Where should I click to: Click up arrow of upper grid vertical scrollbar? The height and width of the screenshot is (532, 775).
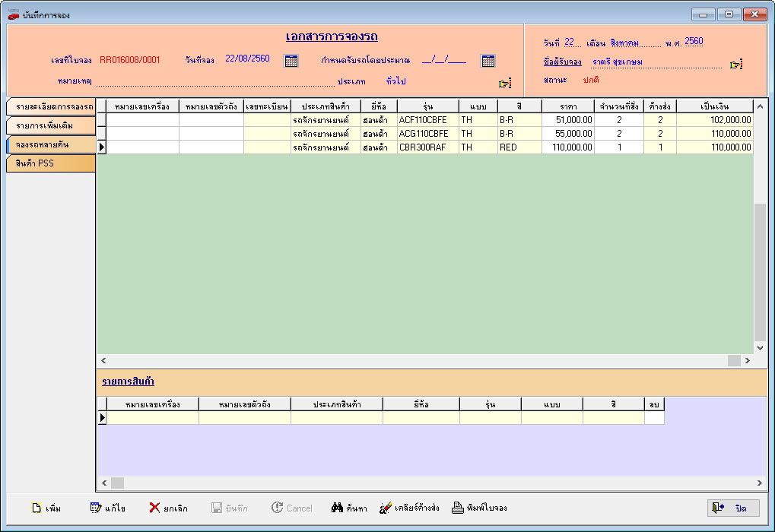coord(761,106)
